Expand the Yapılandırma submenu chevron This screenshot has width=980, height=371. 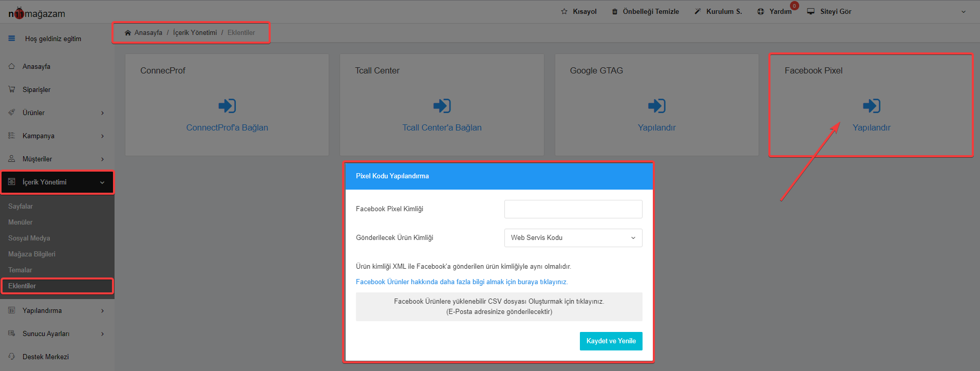pyautogui.click(x=103, y=311)
